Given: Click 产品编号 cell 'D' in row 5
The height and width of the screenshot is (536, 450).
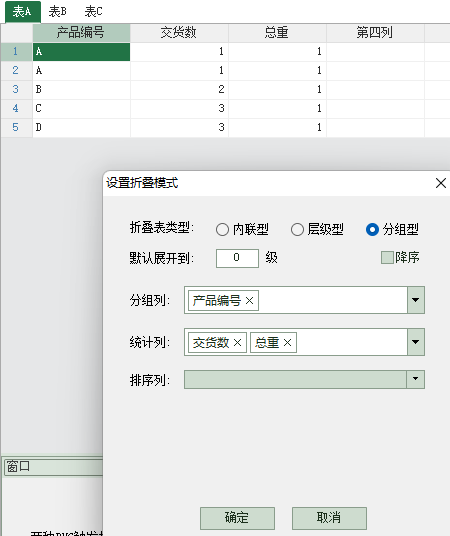Looking at the screenshot, I should 81,128.
